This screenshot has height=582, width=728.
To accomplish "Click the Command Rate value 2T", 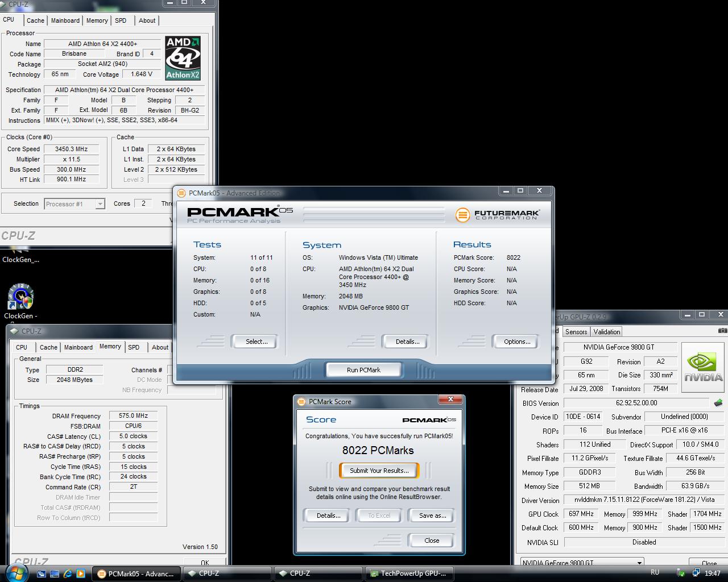I will tap(133, 487).
